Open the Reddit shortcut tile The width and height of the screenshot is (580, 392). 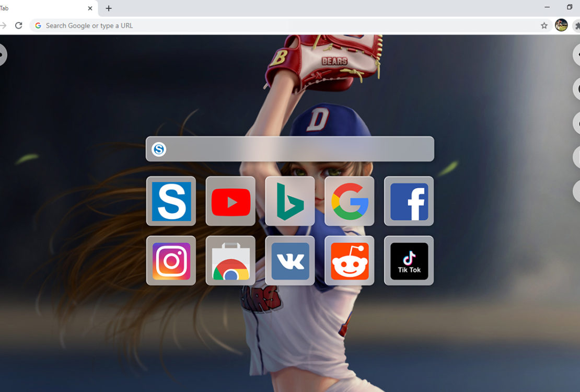[x=350, y=261]
